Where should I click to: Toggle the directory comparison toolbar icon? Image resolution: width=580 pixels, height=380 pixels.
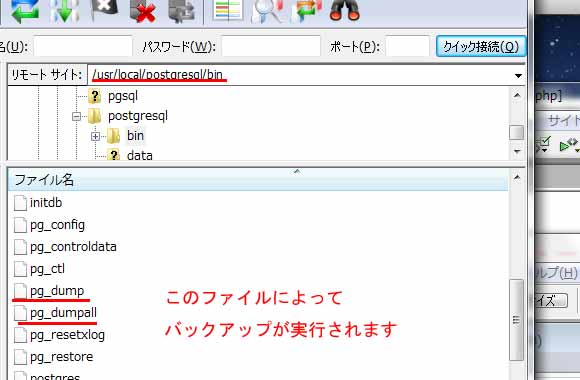click(228, 10)
